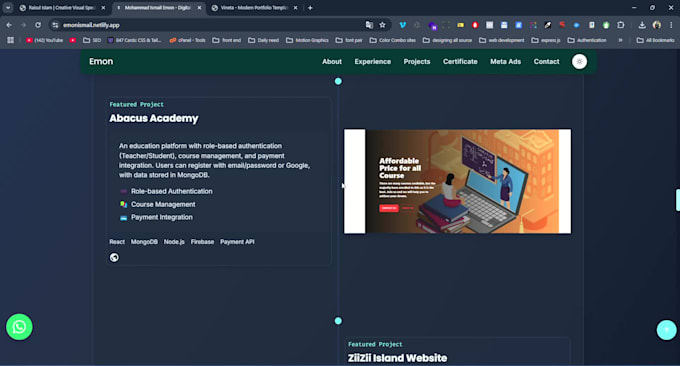Open the browser downloads icon
The height and width of the screenshot is (366, 680).
tap(642, 25)
